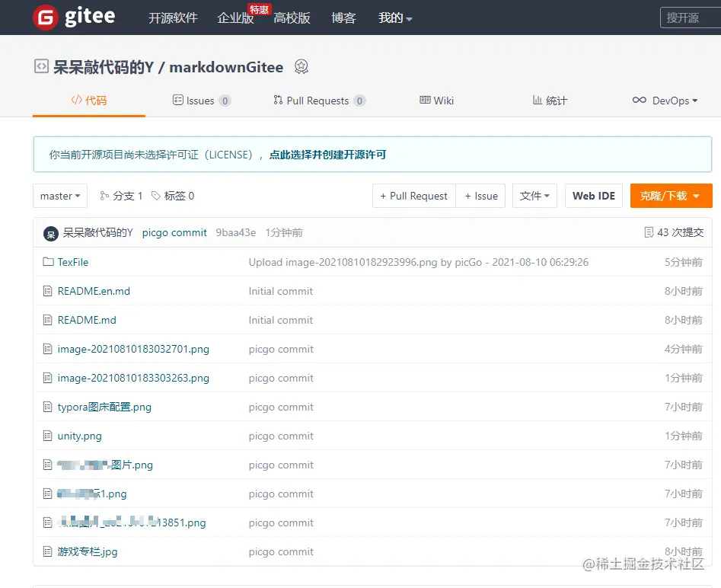
Task: Open image-20210810183303263.png file
Action: (133, 378)
